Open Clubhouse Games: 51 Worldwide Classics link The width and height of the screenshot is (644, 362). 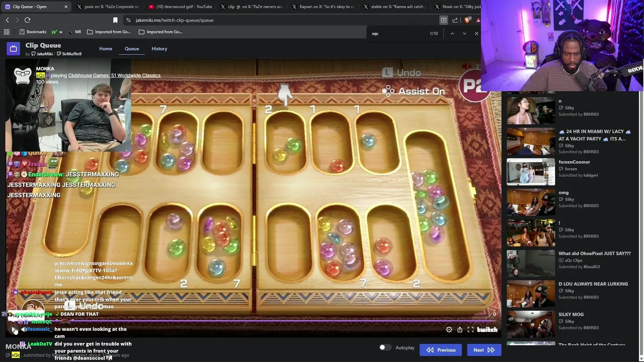114,75
